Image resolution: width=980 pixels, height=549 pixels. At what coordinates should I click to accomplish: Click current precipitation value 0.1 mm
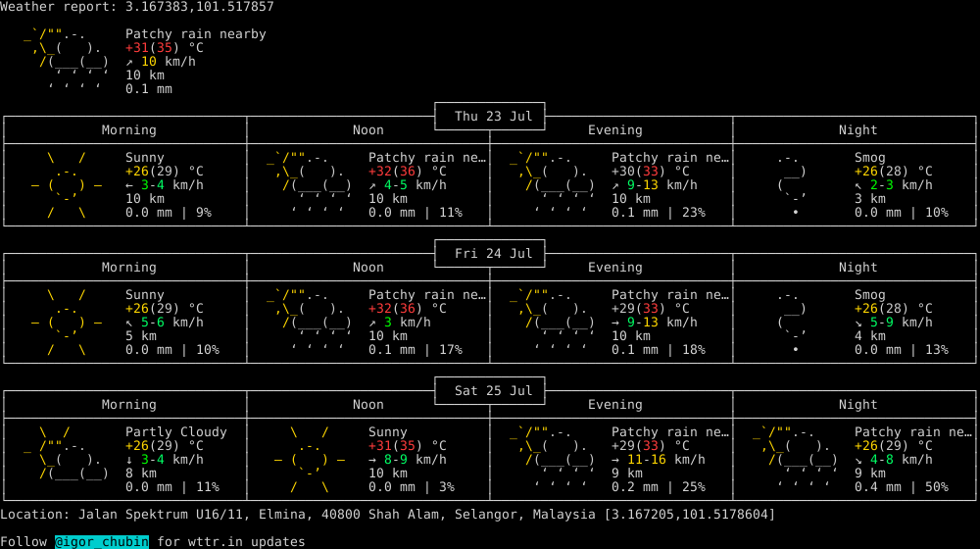[149, 89]
